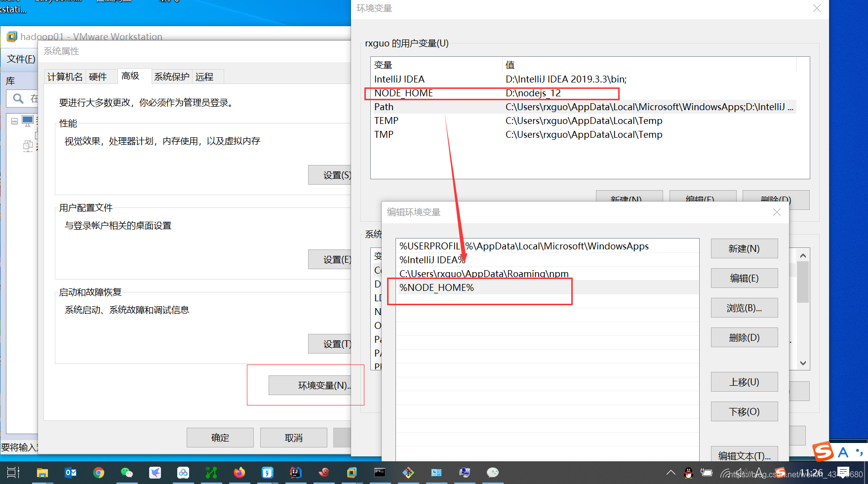
Task: Select the %NODE_HOME% path entry
Action: pos(548,287)
